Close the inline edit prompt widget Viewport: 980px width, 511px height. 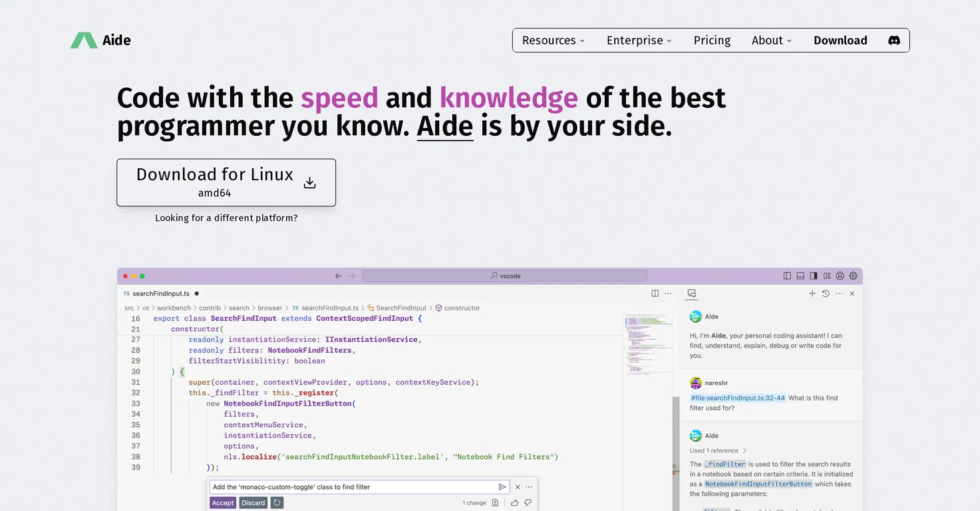[518, 487]
